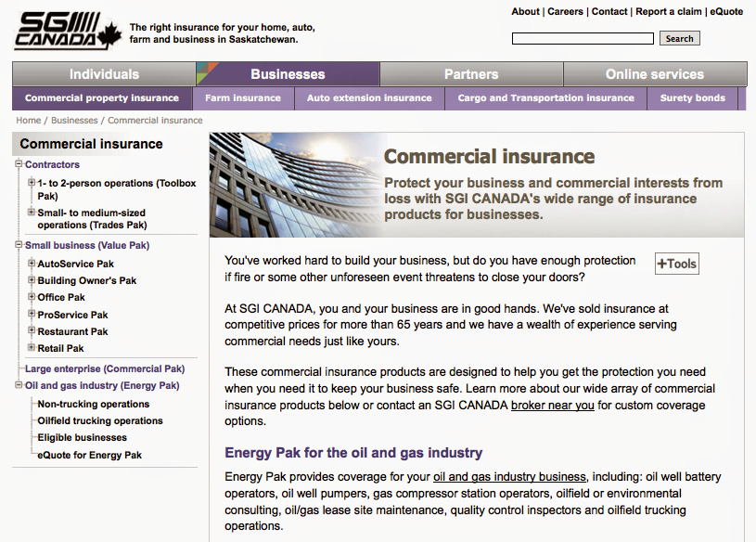Select AutoService Pak in sidebar
This screenshot has height=542, width=756.
pos(76,264)
